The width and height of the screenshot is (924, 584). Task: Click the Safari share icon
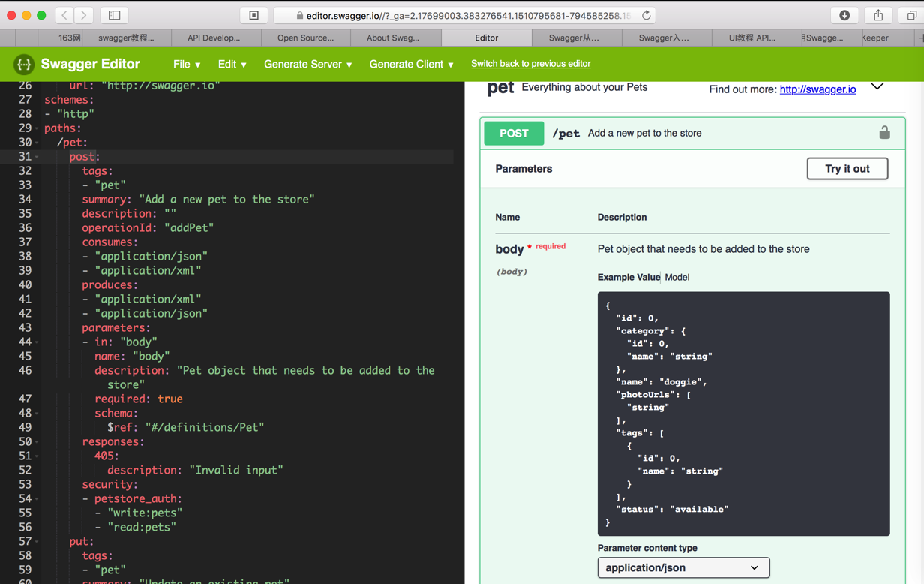[878, 15]
